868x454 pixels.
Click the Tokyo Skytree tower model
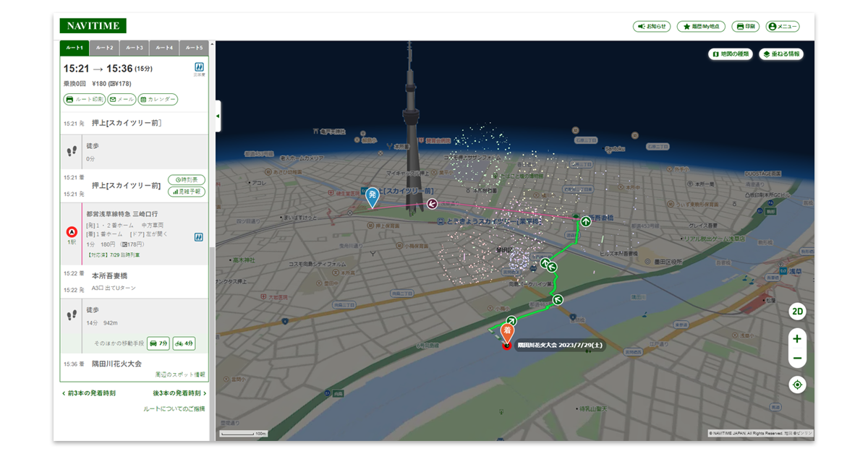tap(411, 130)
